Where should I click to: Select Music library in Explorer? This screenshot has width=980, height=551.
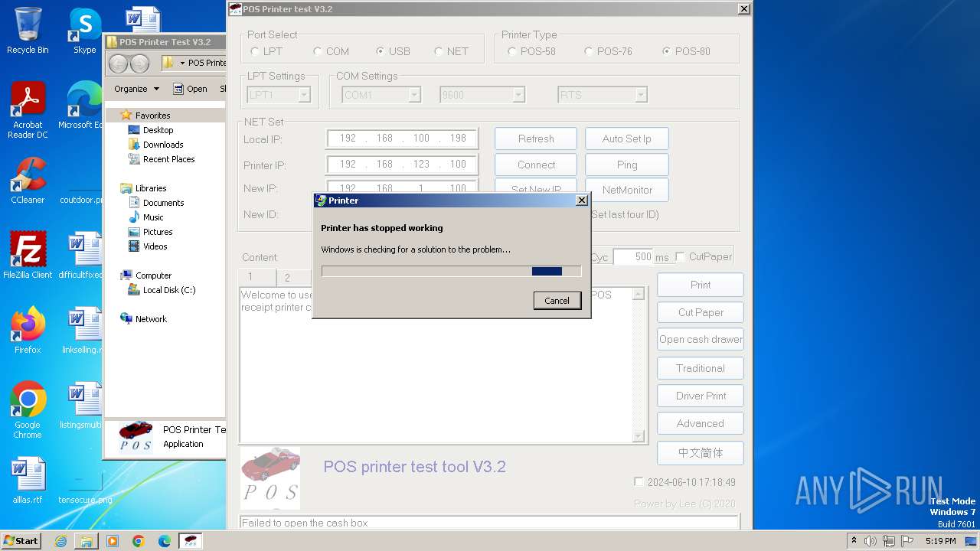[153, 217]
